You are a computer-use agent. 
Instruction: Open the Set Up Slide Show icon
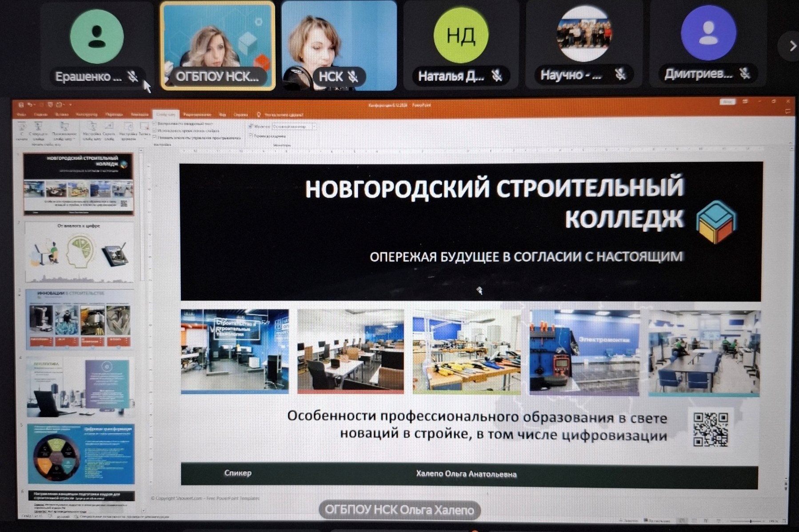point(92,127)
